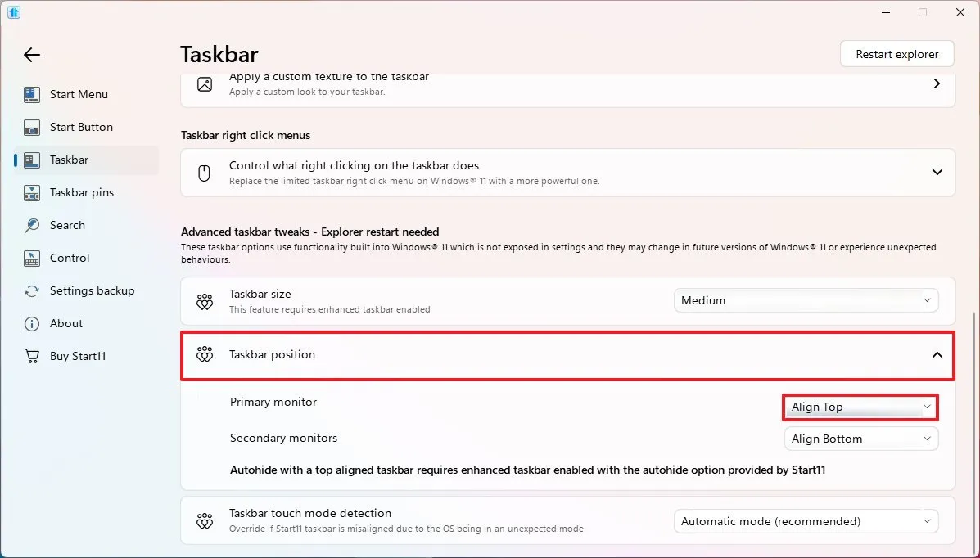
Task: Click the Settings backup icon
Action: 32,291
